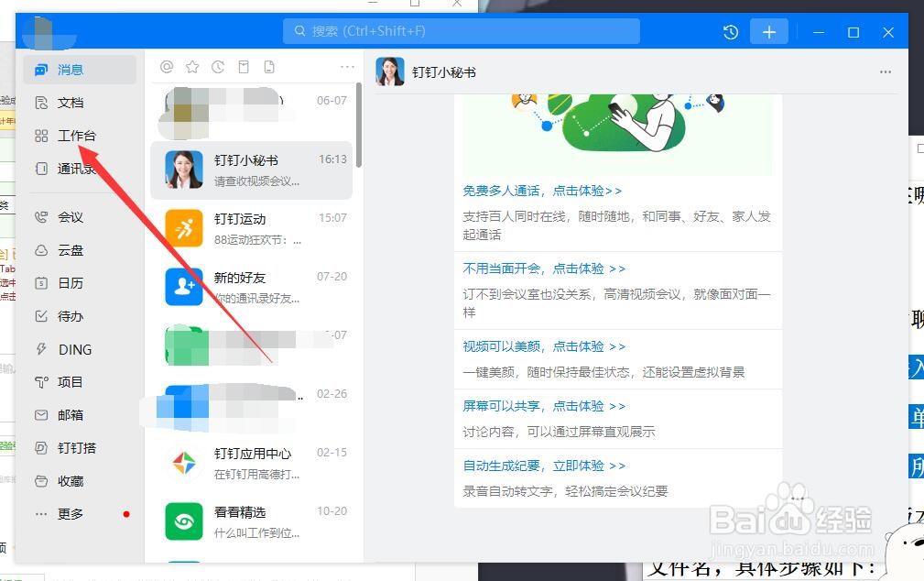The width and height of the screenshot is (924, 581).
Task: Open the 会议 meetings feature
Action: pos(69,217)
